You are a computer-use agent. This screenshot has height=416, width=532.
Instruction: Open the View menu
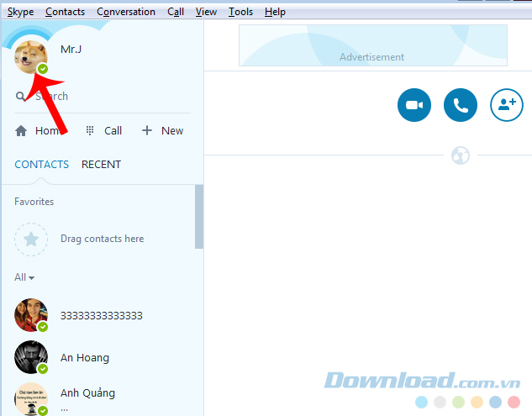[x=206, y=12]
